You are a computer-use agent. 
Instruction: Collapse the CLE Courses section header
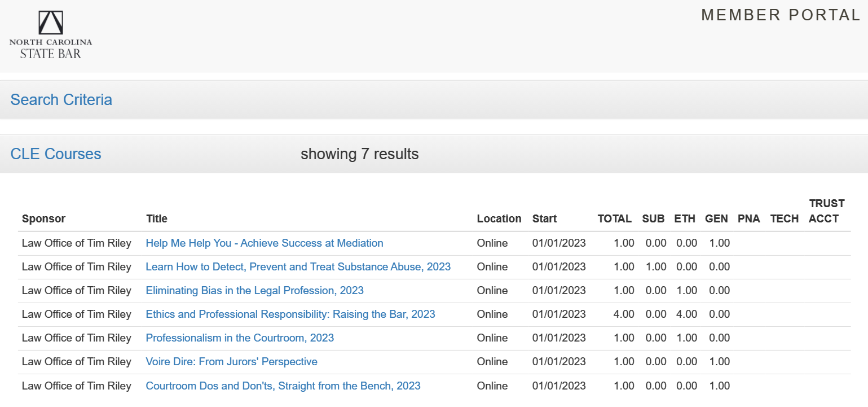[x=56, y=154]
